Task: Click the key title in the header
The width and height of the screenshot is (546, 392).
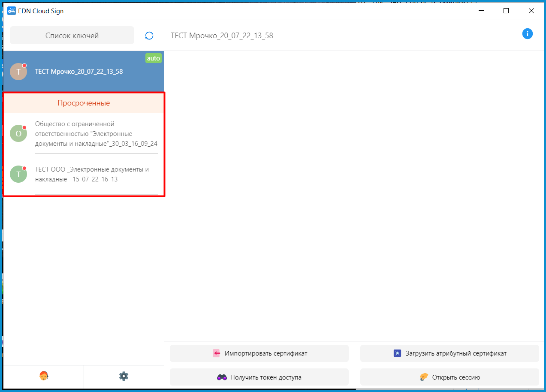Action: pyautogui.click(x=222, y=36)
